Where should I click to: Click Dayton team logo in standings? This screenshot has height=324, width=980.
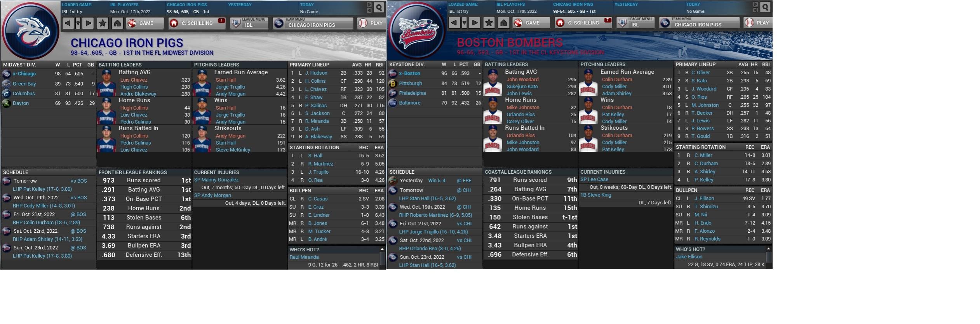click(x=6, y=103)
